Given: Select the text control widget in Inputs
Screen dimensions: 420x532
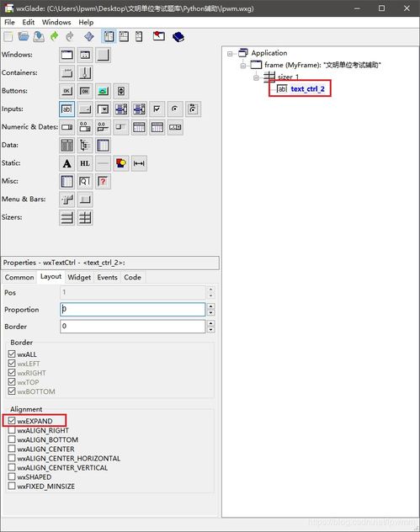Looking at the screenshot, I should click(66, 109).
